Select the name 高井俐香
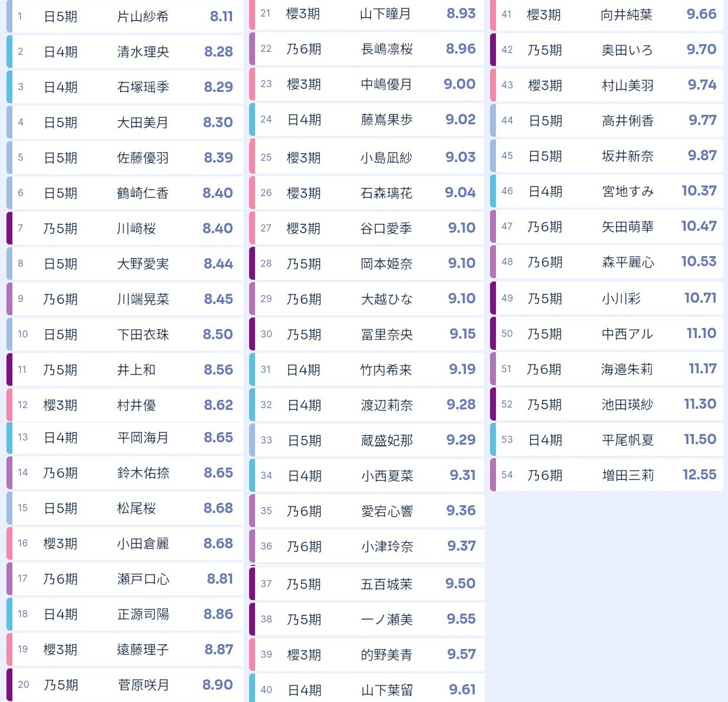Image resolution: width=728 pixels, height=702 pixels. click(x=627, y=121)
